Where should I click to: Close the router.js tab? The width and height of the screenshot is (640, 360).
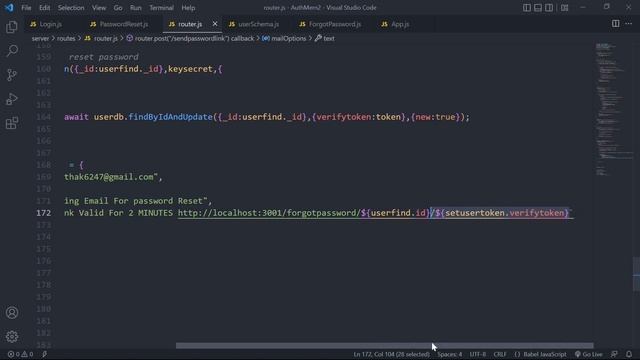point(215,24)
